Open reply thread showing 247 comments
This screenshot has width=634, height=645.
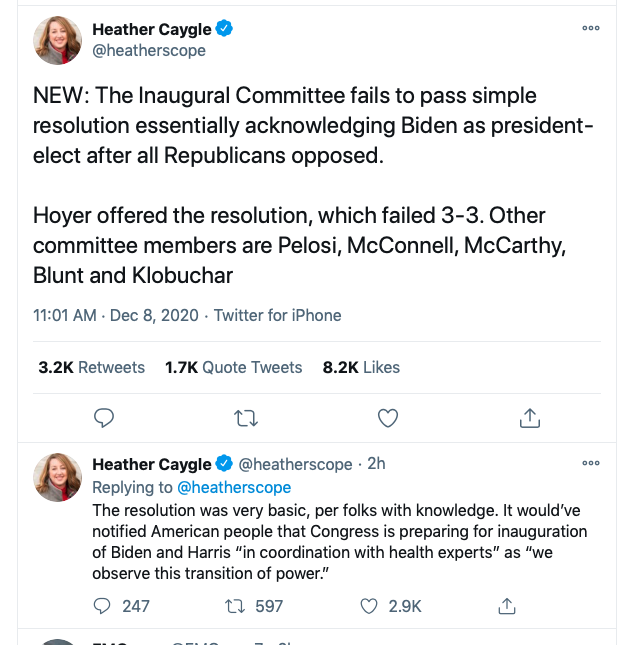coord(121,606)
